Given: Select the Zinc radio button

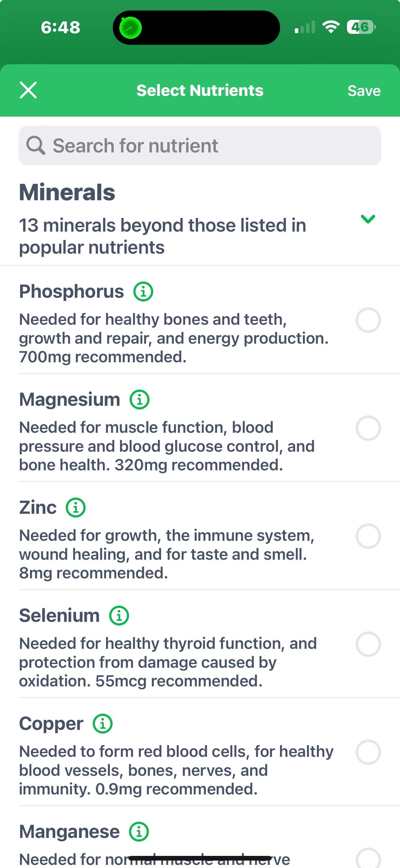Looking at the screenshot, I should click(368, 536).
